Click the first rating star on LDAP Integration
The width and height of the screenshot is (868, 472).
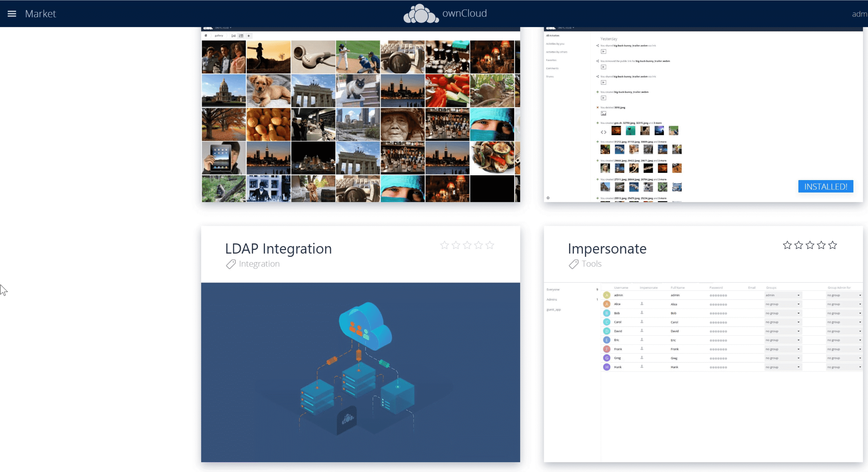pyautogui.click(x=444, y=245)
